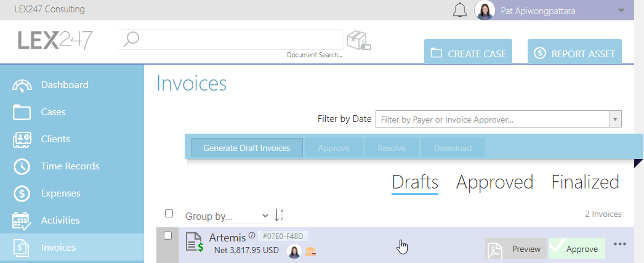This screenshot has width=644, height=263.
Task: Click the info icon next to Artemis
Action: click(x=251, y=235)
